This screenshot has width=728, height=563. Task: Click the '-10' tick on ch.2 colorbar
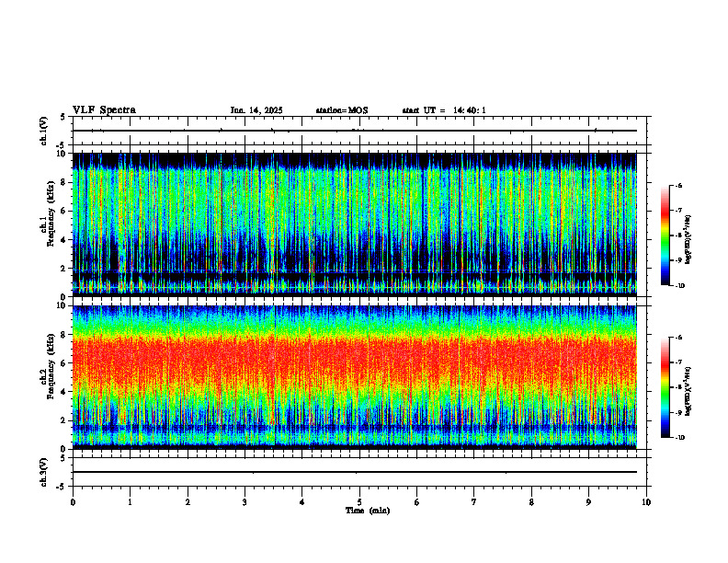679,438
